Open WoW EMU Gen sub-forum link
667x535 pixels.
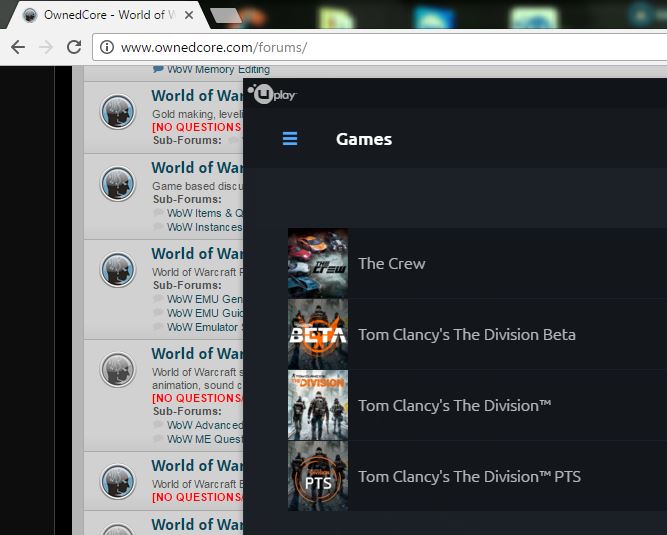point(205,299)
